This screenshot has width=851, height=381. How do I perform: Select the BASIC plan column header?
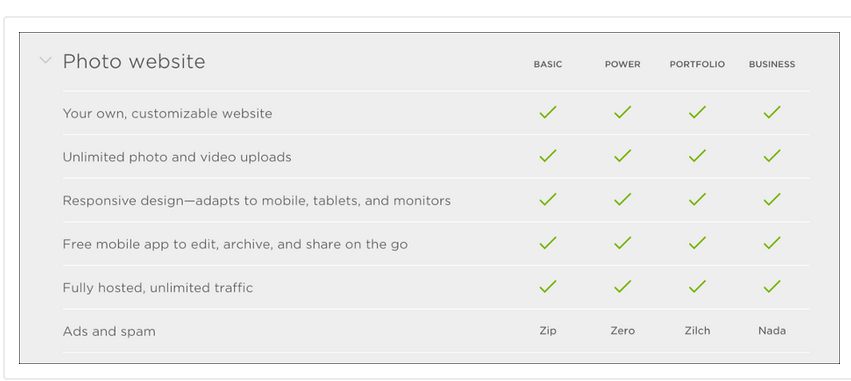click(x=548, y=64)
